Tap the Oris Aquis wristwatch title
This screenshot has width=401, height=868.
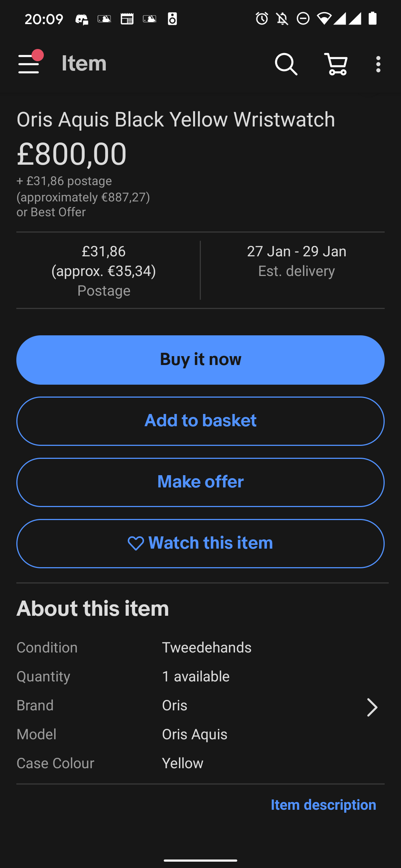(x=176, y=119)
